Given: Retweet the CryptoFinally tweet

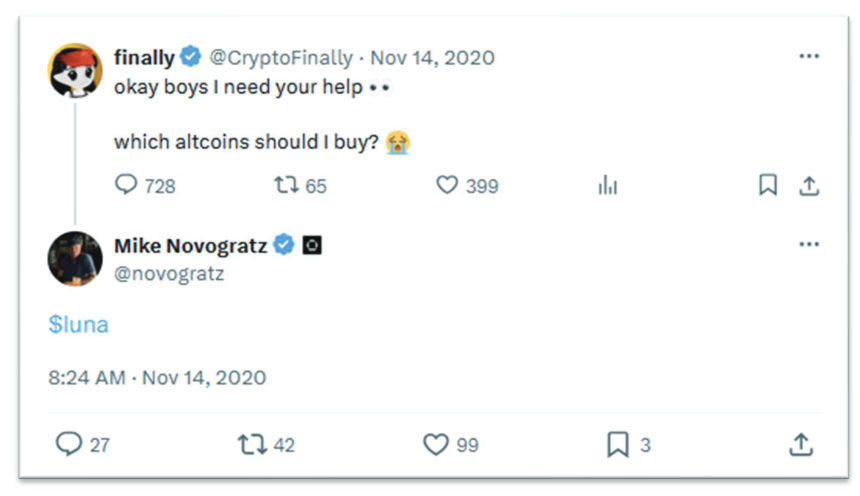Looking at the screenshot, I should 286,185.
